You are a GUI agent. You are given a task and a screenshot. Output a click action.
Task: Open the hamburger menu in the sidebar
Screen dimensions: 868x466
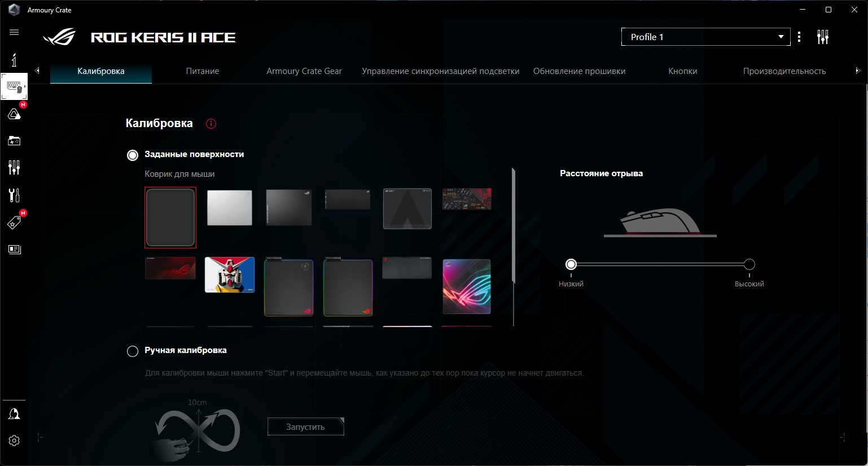[14, 32]
